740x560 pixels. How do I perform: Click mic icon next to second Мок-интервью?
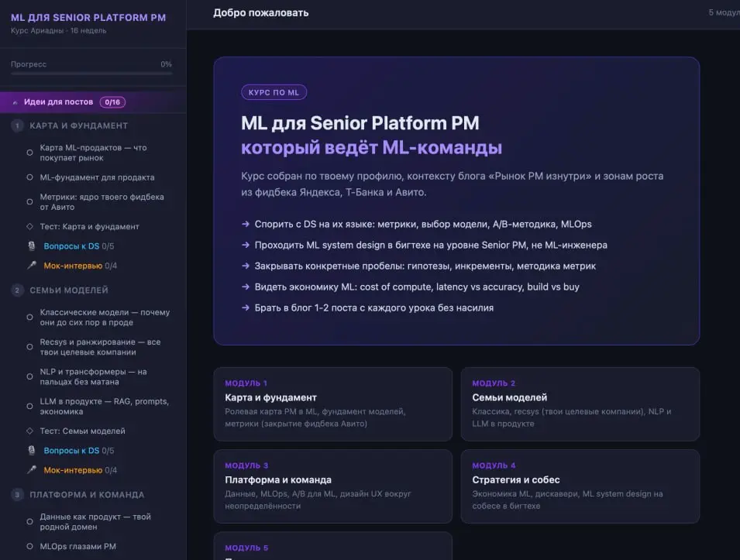(32, 469)
